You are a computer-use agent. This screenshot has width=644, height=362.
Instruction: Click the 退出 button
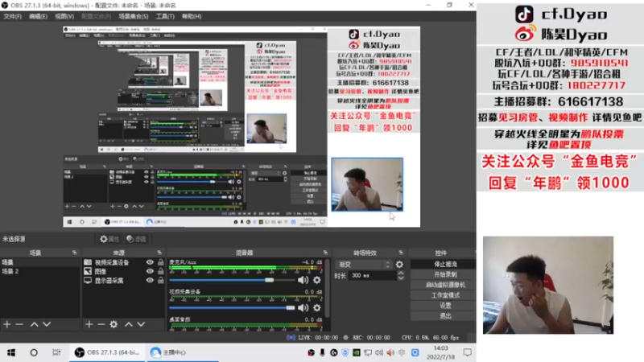coord(444,316)
